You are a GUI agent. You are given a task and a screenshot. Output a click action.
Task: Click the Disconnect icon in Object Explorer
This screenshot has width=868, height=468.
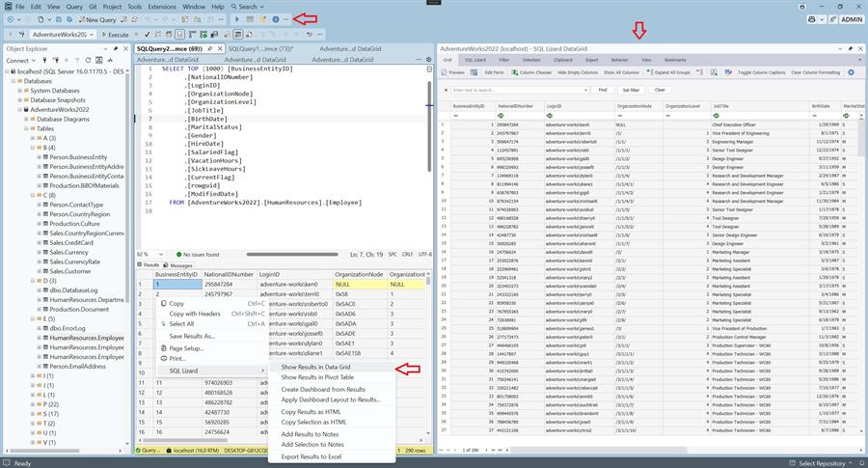tap(57, 60)
